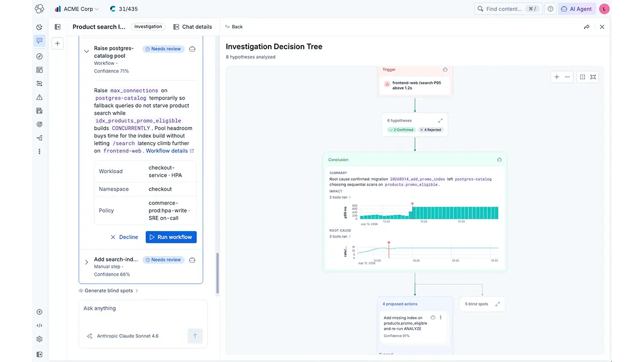The image size is (644, 362).
Task: Start a new chat with plus button
Action: pyautogui.click(x=57, y=43)
